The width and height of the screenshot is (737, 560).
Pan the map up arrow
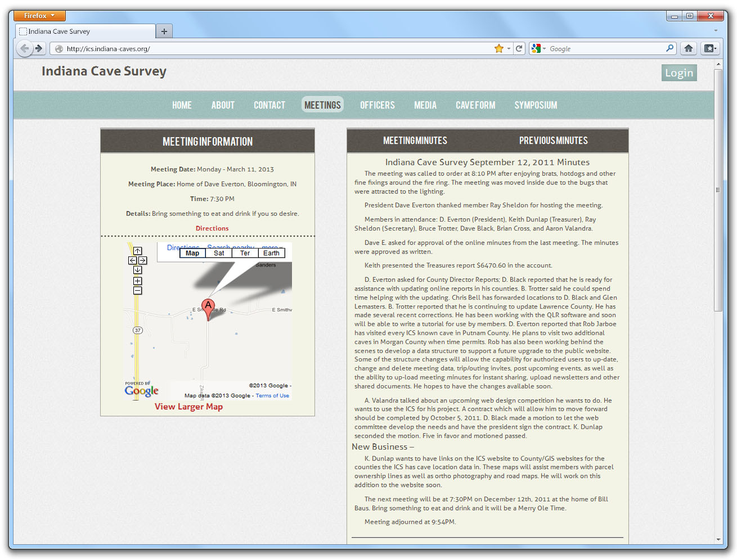point(138,251)
